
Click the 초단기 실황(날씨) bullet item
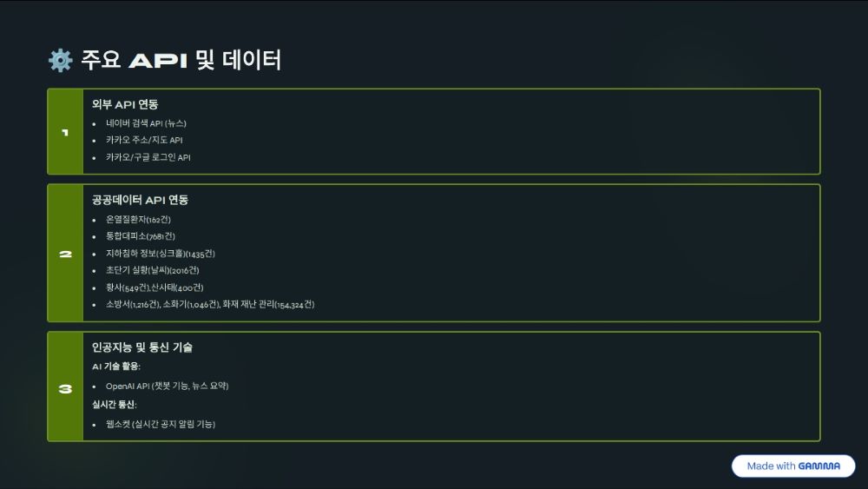tap(152, 270)
